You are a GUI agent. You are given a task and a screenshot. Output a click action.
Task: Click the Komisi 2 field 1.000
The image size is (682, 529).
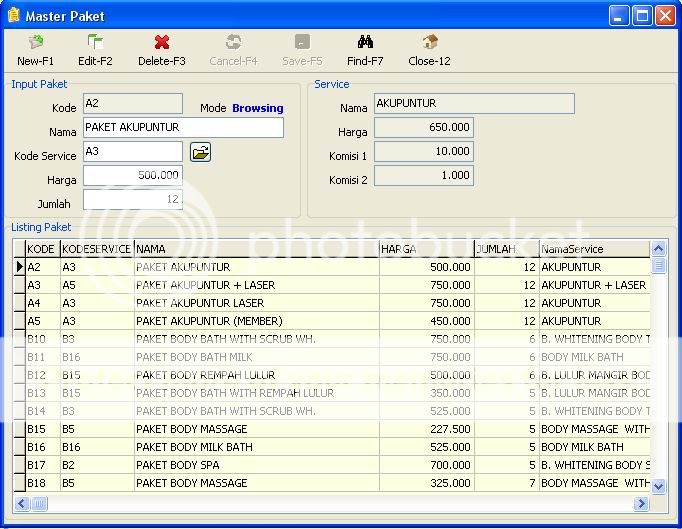[424, 175]
